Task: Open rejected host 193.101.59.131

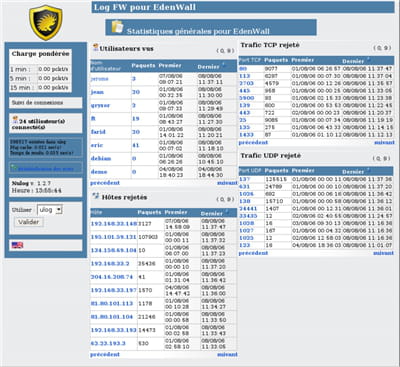Action: [113, 237]
